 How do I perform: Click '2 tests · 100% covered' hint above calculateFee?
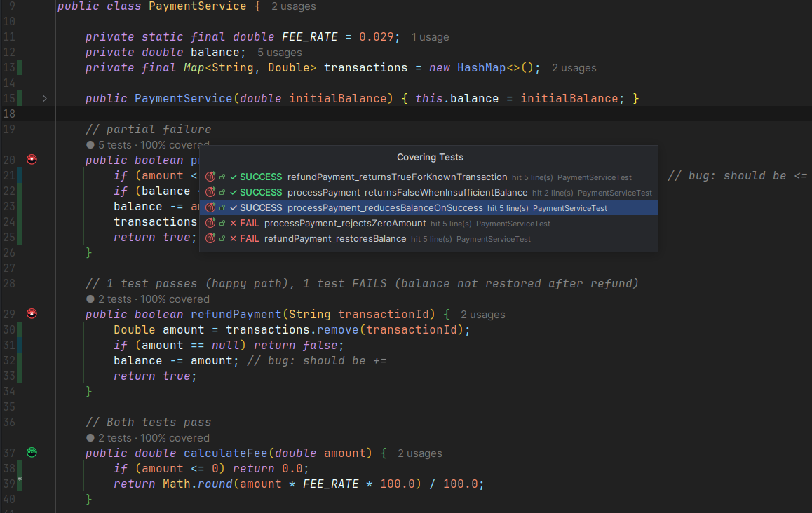pos(148,438)
